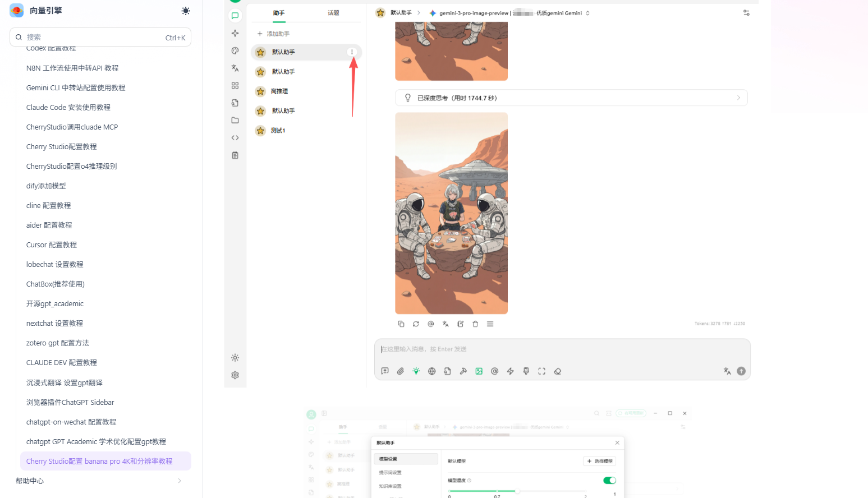Click the knowledge base icon in input bar

[x=448, y=371]
